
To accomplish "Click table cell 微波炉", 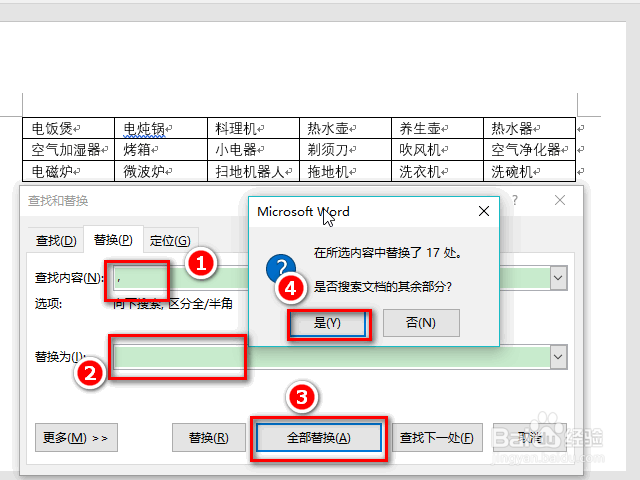I will pos(161,171).
